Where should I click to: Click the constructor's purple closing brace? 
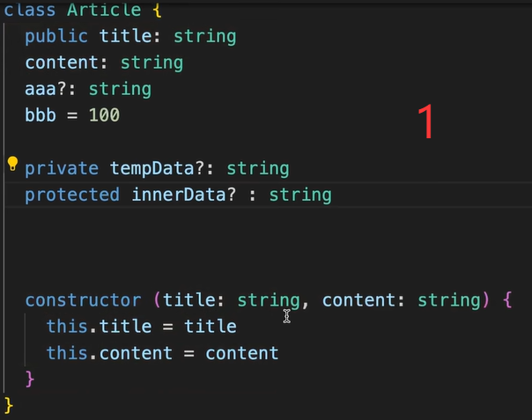click(x=30, y=379)
